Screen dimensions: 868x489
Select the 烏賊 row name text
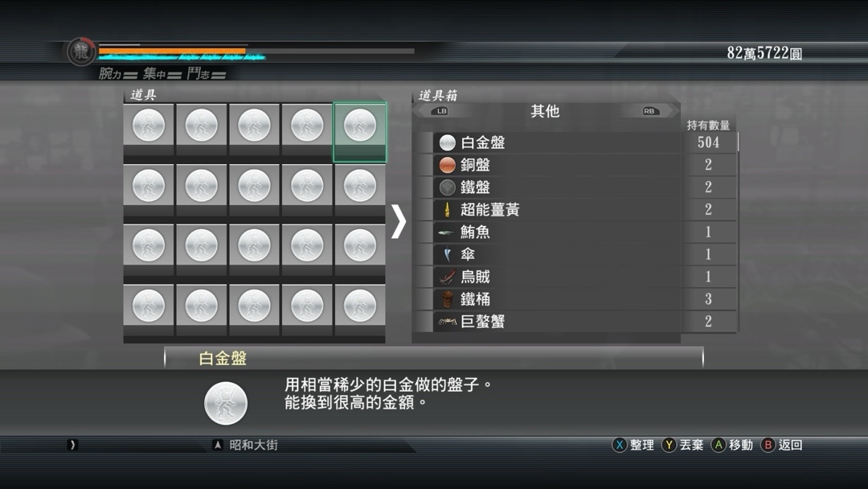pyautogui.click(x=475, y=277)
